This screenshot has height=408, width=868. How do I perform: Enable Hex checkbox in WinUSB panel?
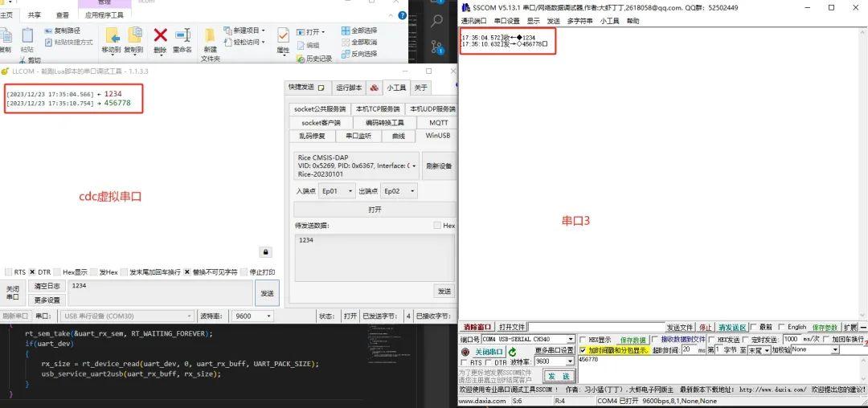[x=437, y=226]
